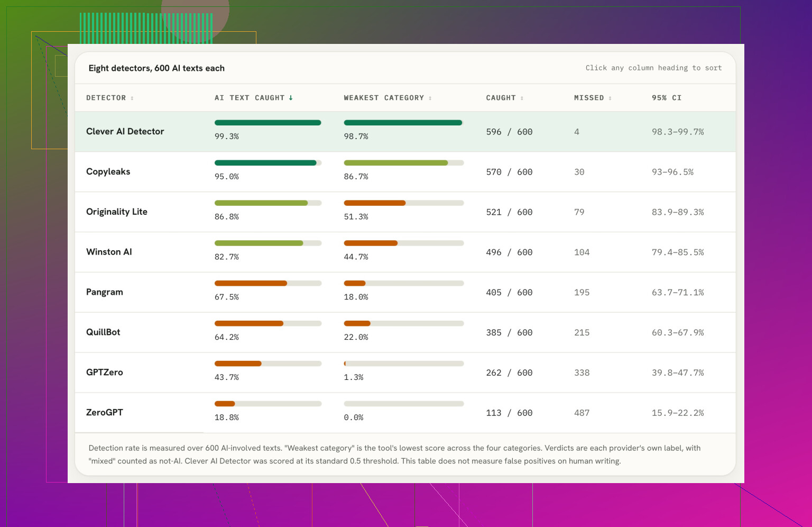Click the "95.0%" value in Copyleaks row
The height and width of the screenshot is (527, 812).
coord(227,177)
